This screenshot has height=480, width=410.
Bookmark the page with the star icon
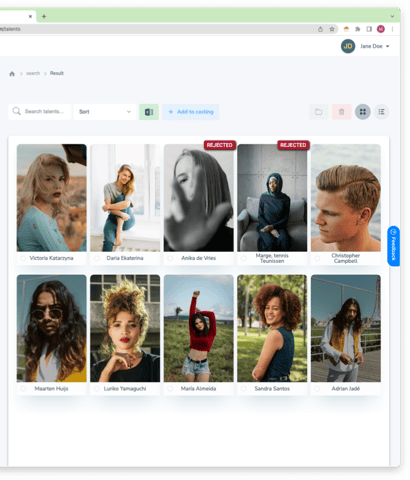332,29
